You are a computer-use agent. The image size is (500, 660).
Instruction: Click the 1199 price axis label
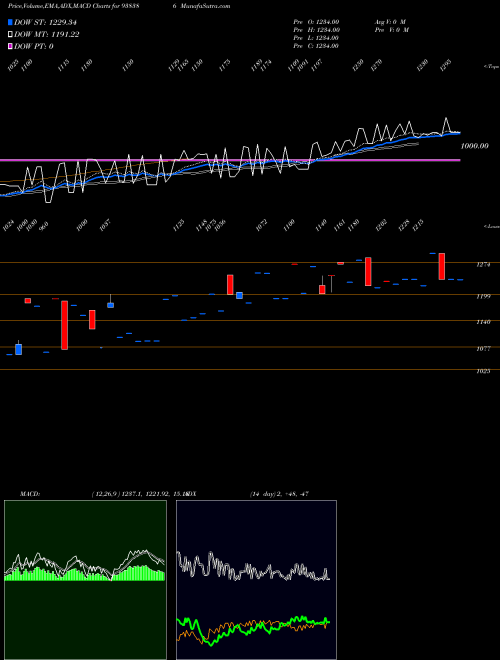tap(484, 297)
